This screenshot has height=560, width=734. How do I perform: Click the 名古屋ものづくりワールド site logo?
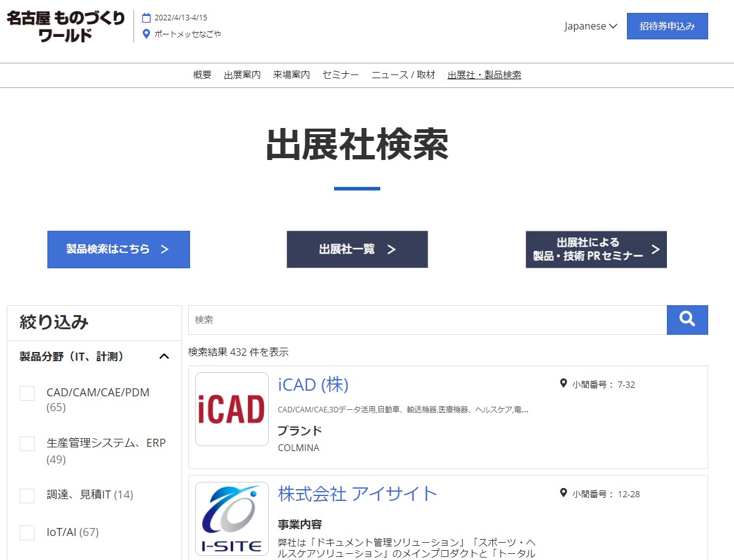(66, 26)
